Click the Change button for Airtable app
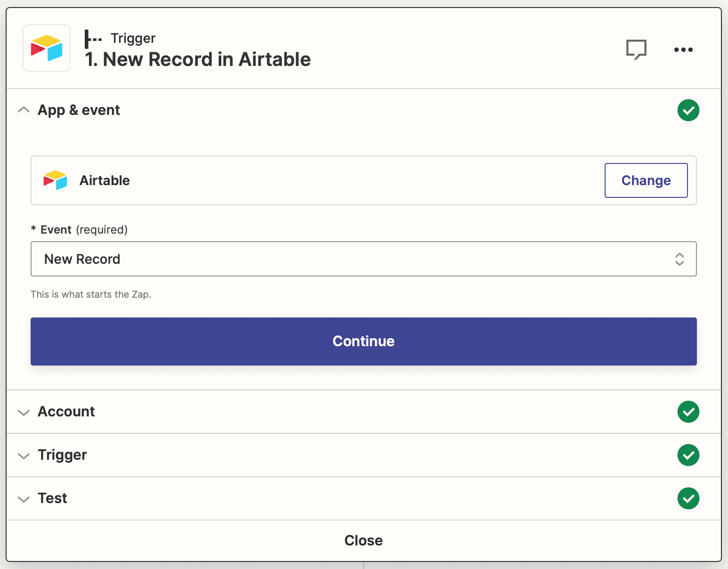 (x=646, y=180)
